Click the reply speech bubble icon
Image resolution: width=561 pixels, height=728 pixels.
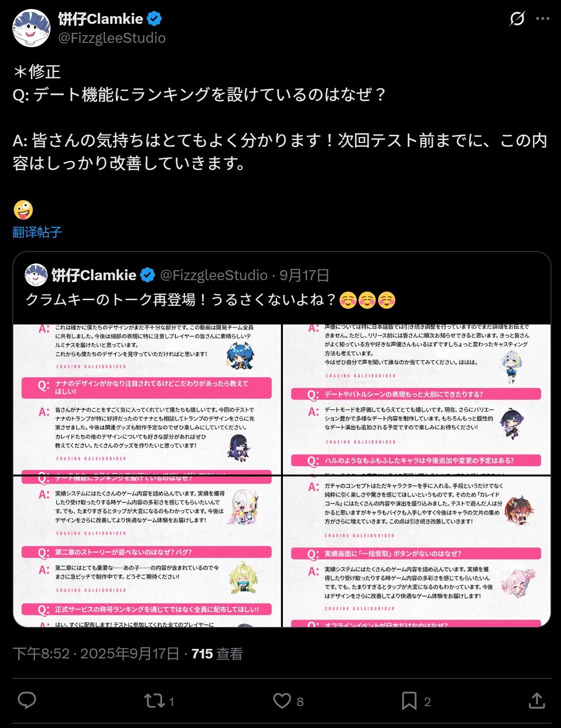(27, 700)
